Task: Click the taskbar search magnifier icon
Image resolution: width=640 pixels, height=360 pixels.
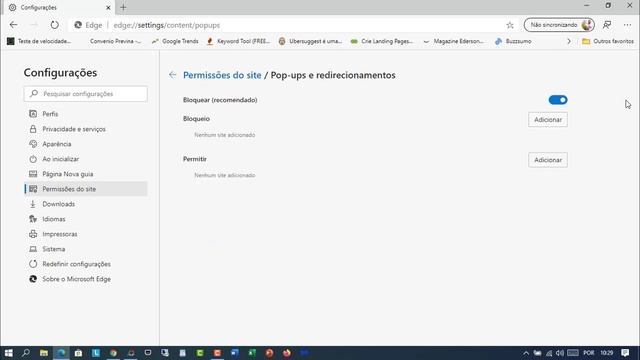Action: pyautogui.click(x=26, y=353)
